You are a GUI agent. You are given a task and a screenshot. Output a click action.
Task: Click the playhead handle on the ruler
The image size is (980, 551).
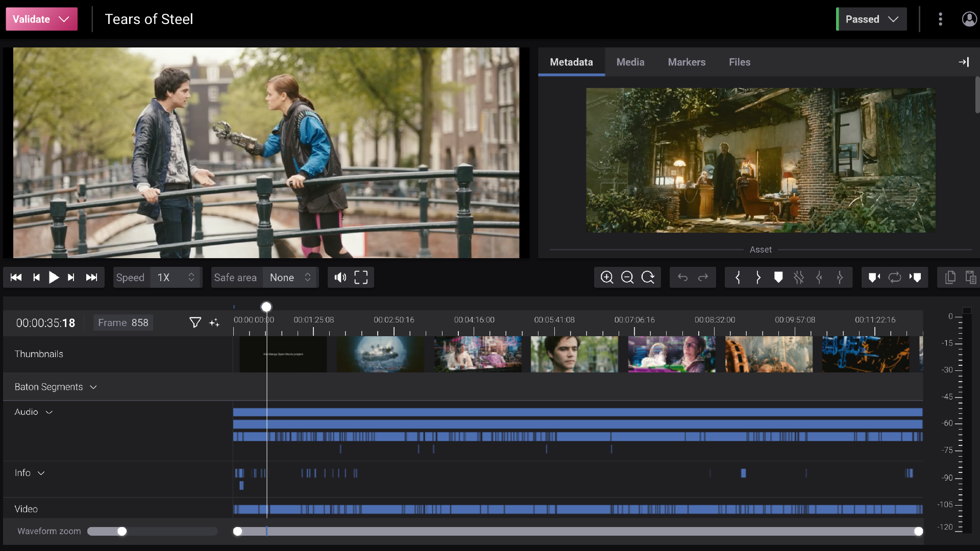(x=266, y=307)
